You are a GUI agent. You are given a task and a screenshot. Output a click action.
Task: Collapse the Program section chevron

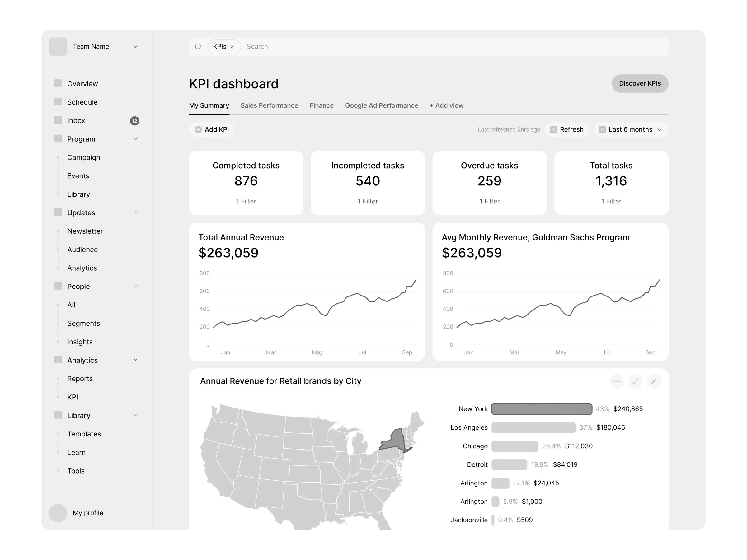[x=135, y=138]
